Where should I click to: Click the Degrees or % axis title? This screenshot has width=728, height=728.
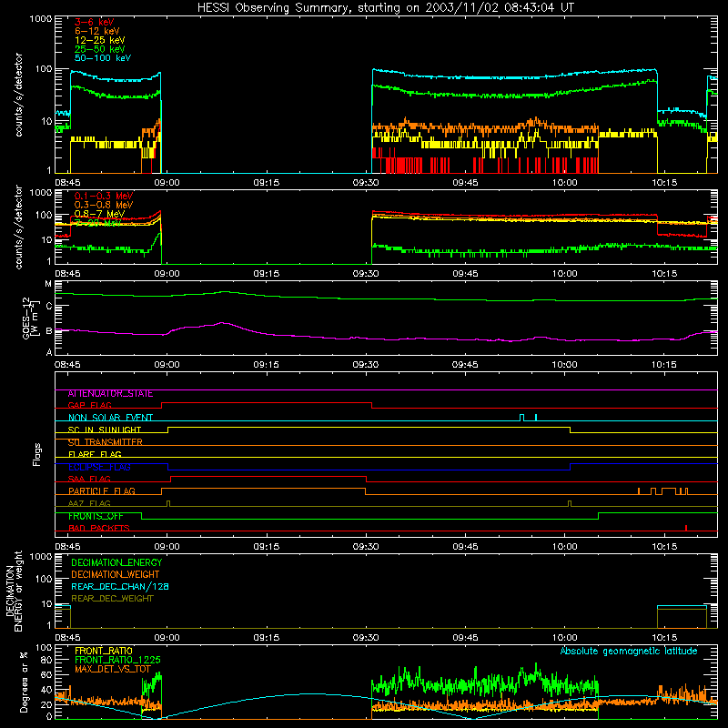24,682
